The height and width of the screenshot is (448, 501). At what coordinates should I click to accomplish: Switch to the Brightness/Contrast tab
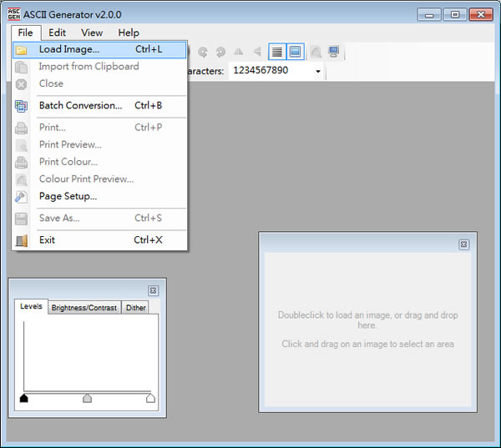coord(84,308)
